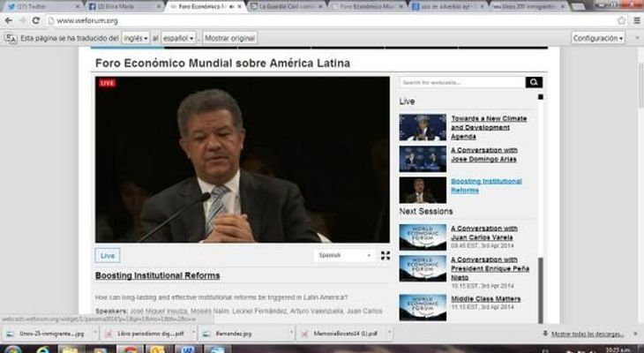This screenshot has width=644, height=353.
Task: Expand options arrow for Libro periodismo pdf download
Action: tap(193, 334)
